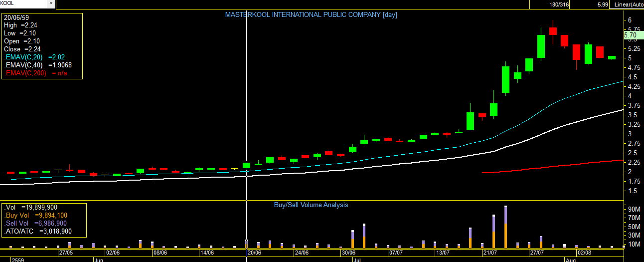Click the Sell Vol =6,986,900 readout
The height and width of the screenshot is (262, 644).
click(36, 224)
